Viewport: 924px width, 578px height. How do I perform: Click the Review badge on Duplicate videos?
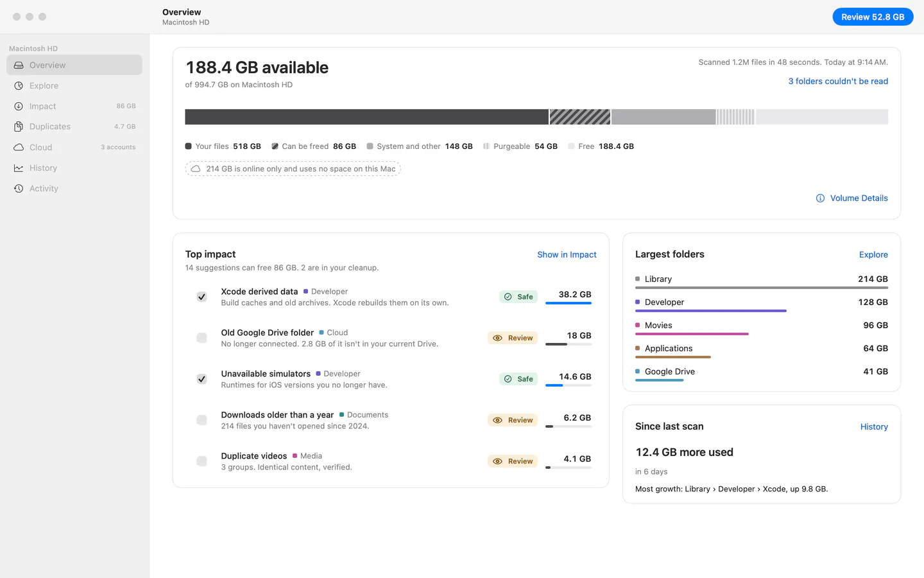[x=513, y=461]
